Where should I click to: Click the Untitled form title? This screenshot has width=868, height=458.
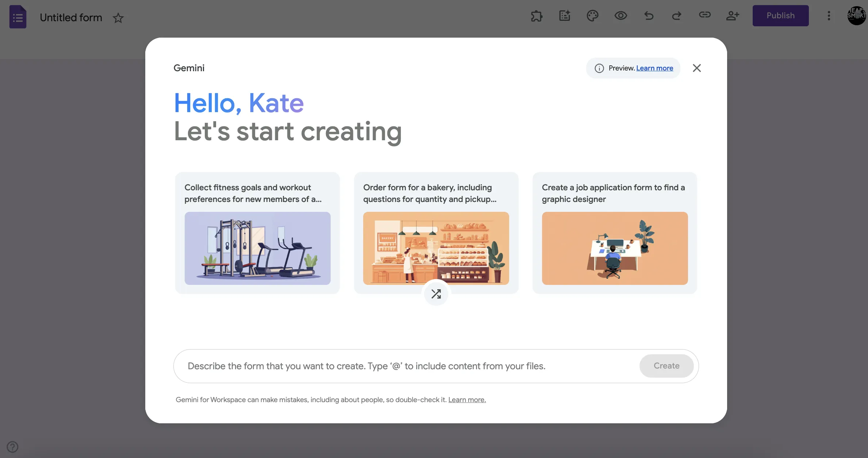point(71,18)
